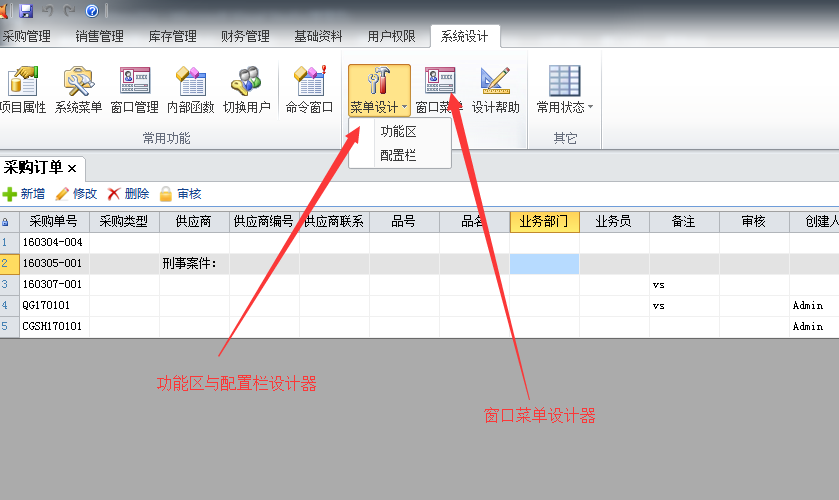Click vs remark cell in row 160307-001
This screenshot has height=500, width=839.
click(x=684, y=284)
